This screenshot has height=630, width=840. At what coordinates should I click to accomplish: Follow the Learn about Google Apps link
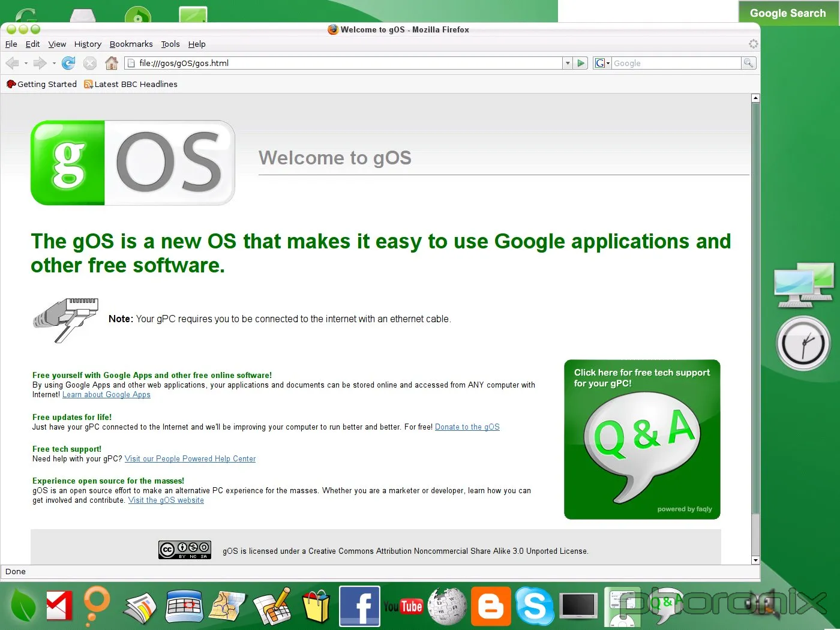point(106,395)
